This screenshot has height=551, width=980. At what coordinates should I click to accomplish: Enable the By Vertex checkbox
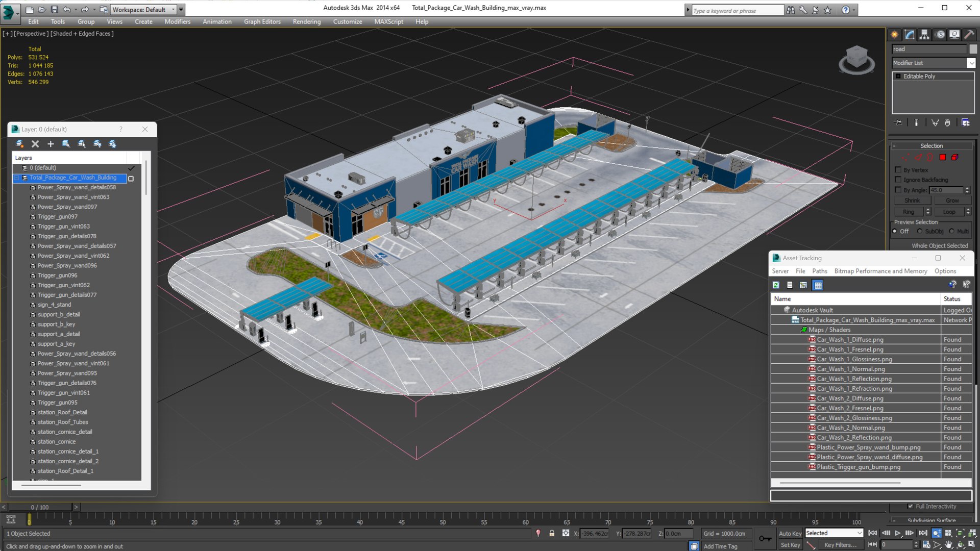point(898,170)
